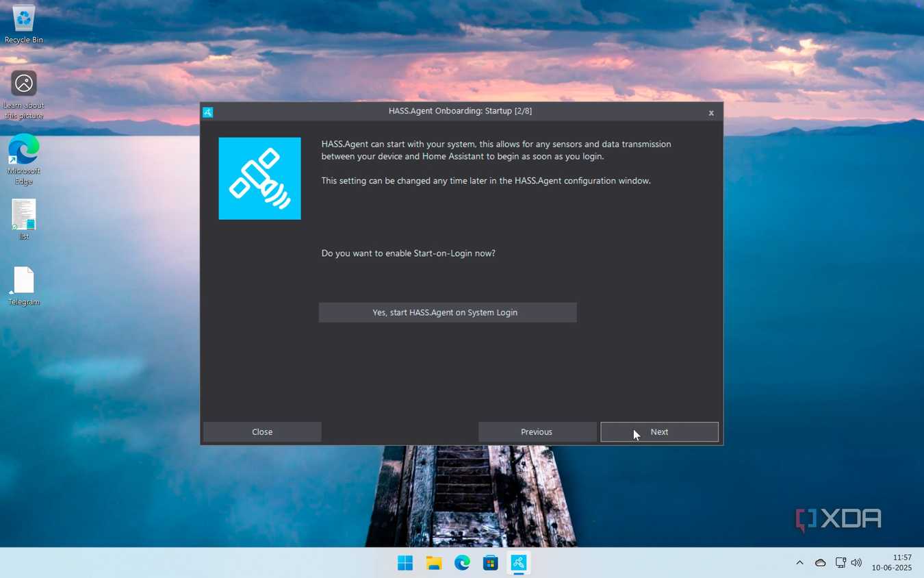Open File Explorer from the taskbar
The image size is (924, 578).
click(x=434, y=563)
